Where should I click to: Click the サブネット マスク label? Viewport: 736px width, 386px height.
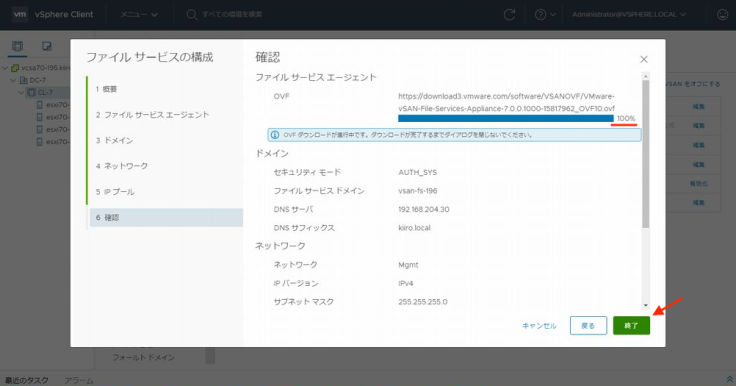coord(304,302)
